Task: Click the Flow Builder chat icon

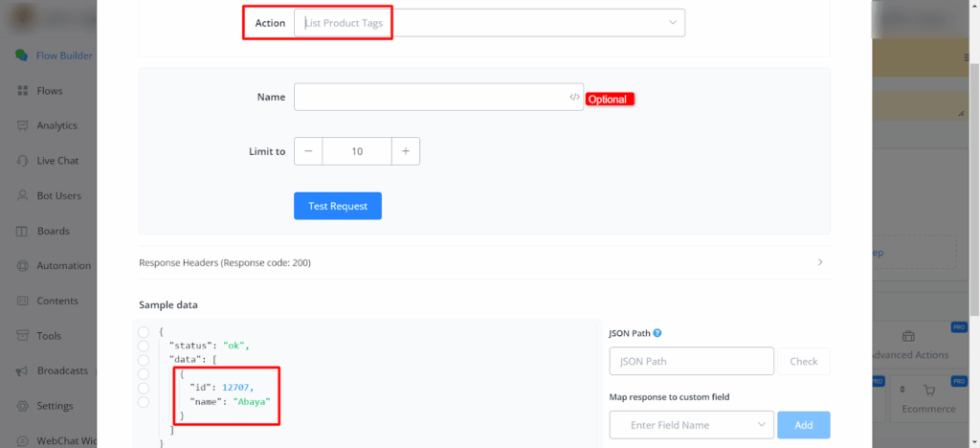Action: coord(21,56)
